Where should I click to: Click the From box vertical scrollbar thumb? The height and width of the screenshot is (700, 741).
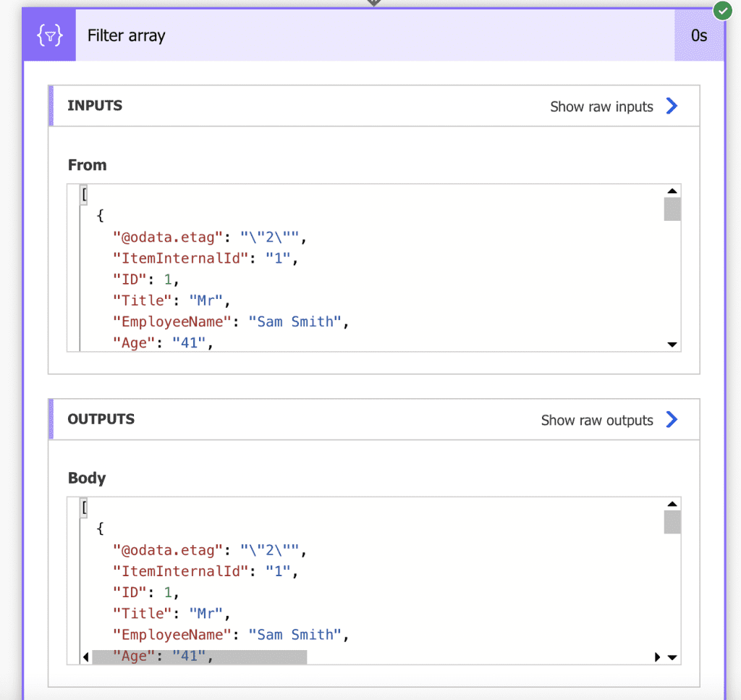pyautogui.click(x=672, y=209)
